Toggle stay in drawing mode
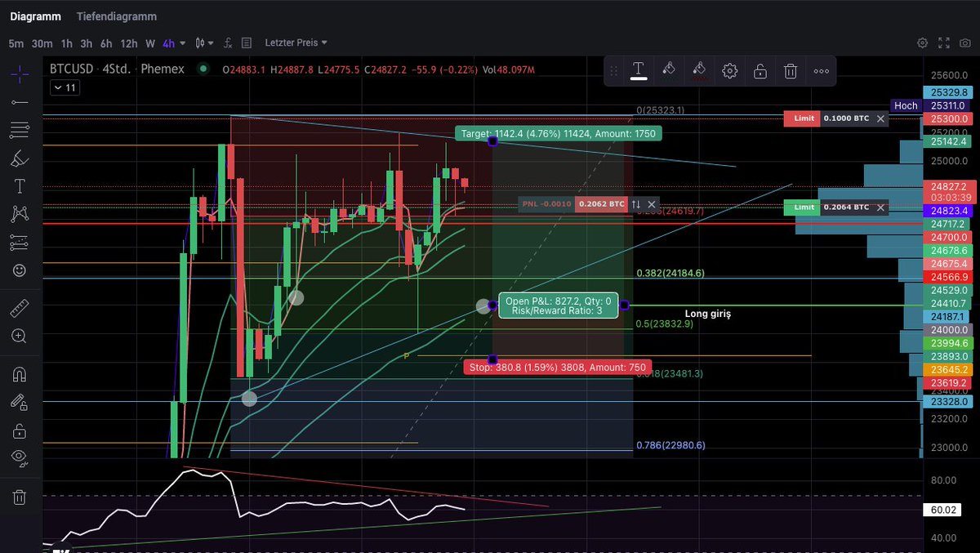This screenshot has width=980, height=553. tap(20, 402)
